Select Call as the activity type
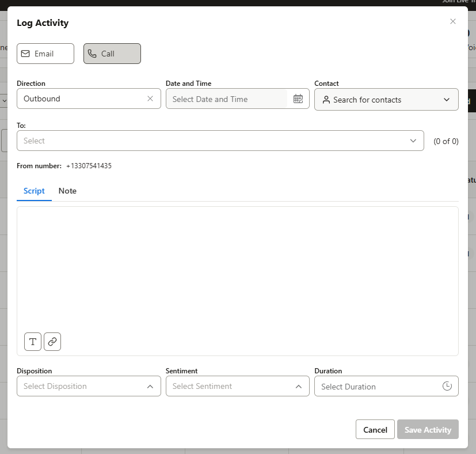 tap(112, 53)
